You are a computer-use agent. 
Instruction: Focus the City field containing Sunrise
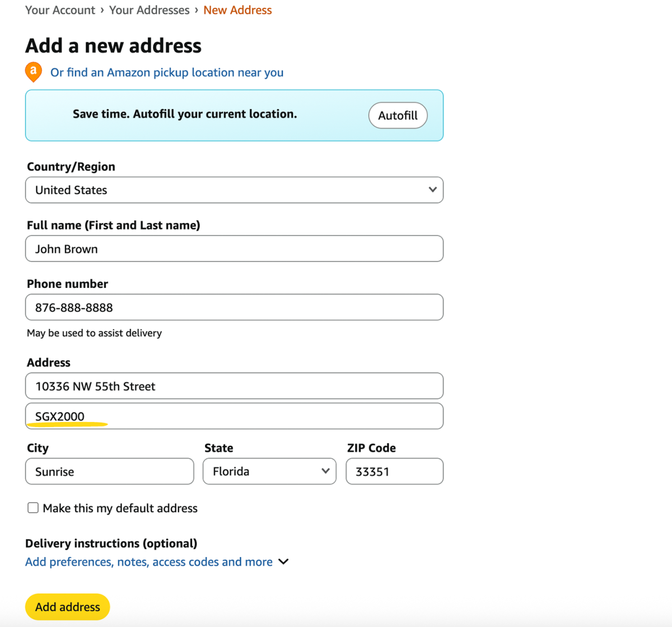(x=110, y=471)
